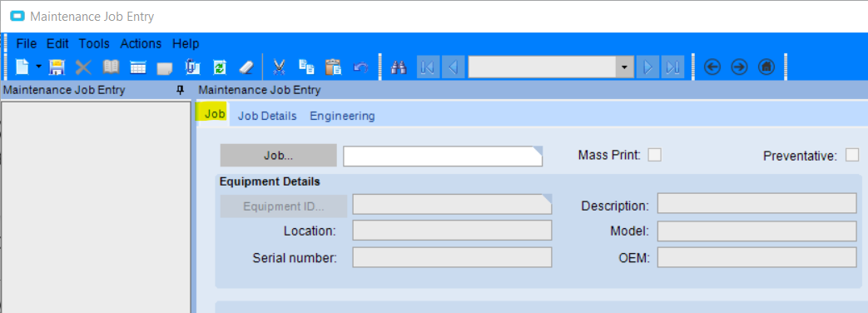Image resolution: width=868 pixels, height=313 pixels.
Task: Open the Help menu
Action: point(186,44)
